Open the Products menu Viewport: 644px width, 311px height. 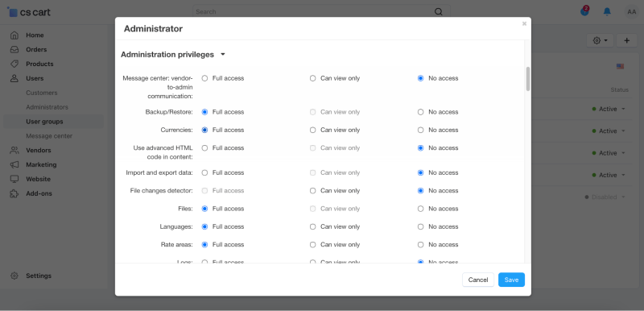pyautogui.click(x=39, y=64)
